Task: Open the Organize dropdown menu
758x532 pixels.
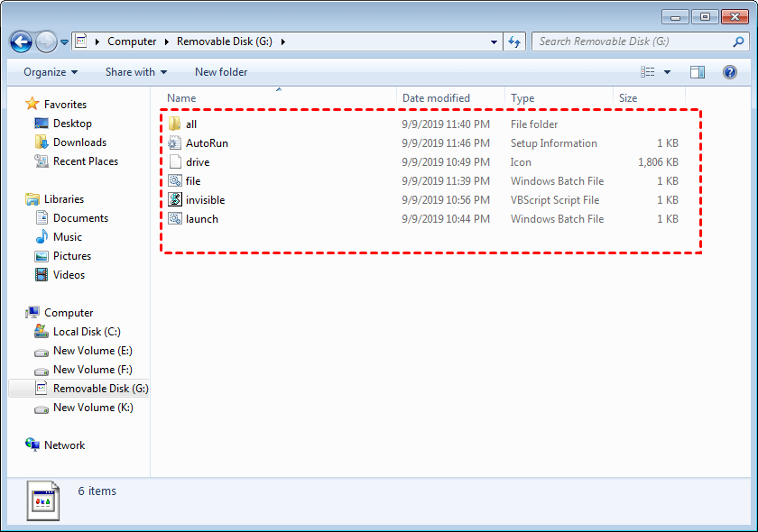Action: 51,72
